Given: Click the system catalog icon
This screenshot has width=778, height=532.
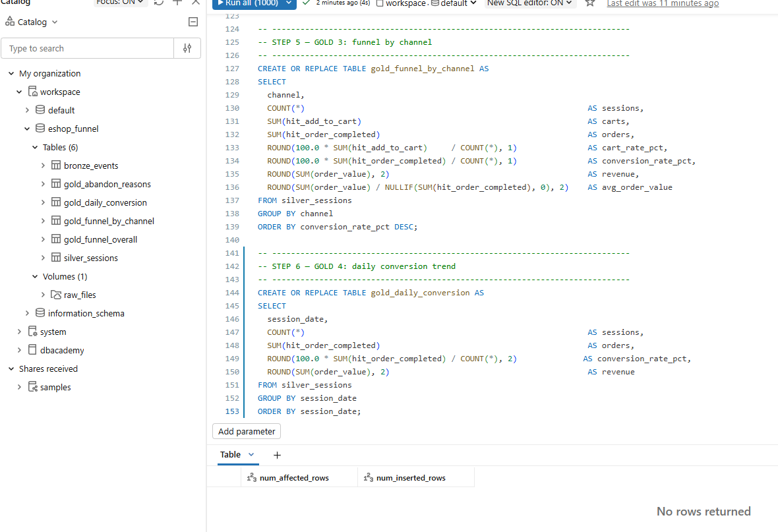Looking at the screenshot, I should [x=33, y=331].
